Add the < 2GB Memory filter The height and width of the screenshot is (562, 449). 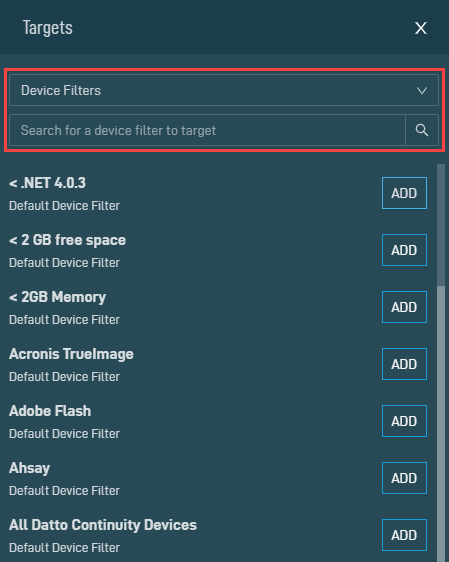click(x=404, y=307)
